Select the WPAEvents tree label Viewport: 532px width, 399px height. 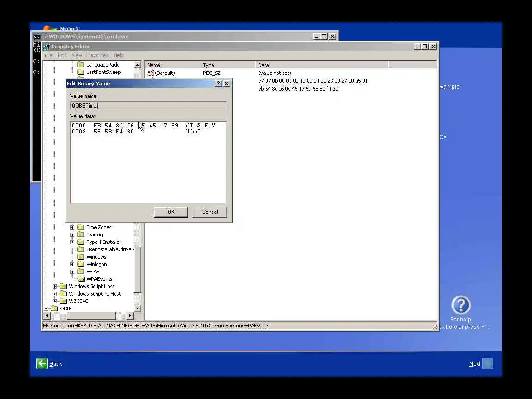(x=99, y=279)
